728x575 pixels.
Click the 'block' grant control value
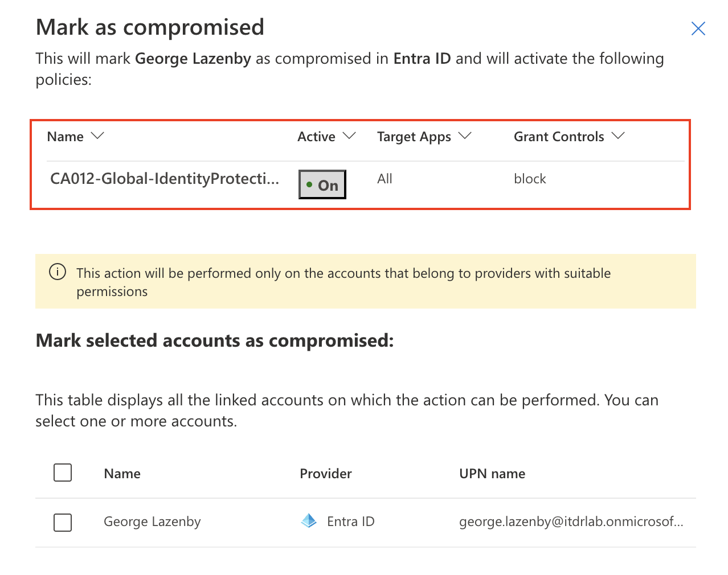click(x=530, y=179)
